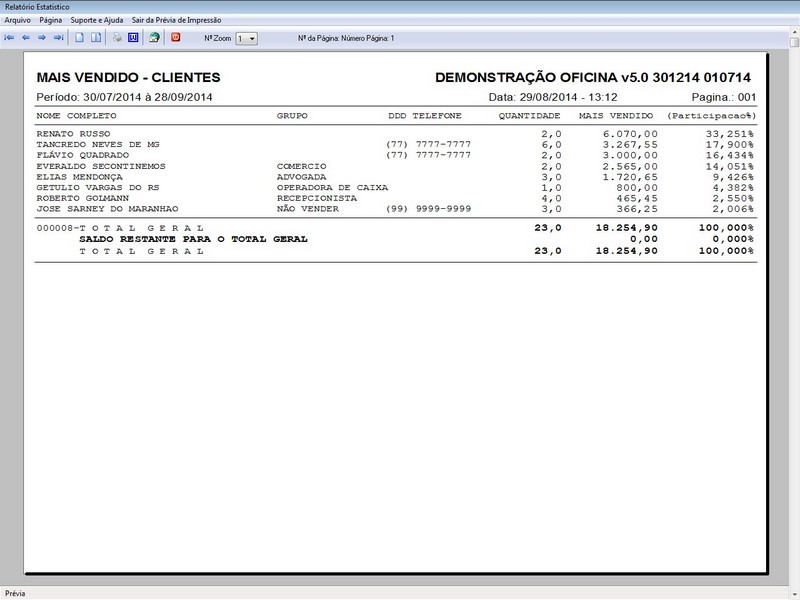
Task: Click the Renato Russo row in report
Action: (73, 133)
